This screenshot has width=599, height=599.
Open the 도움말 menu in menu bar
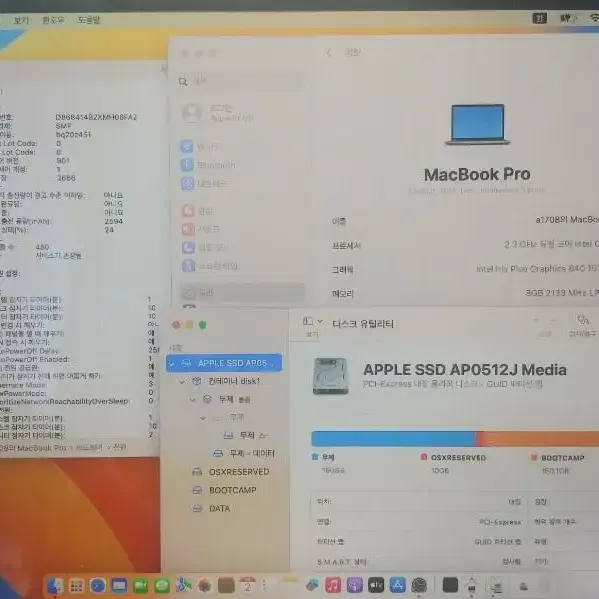[89, 19]
